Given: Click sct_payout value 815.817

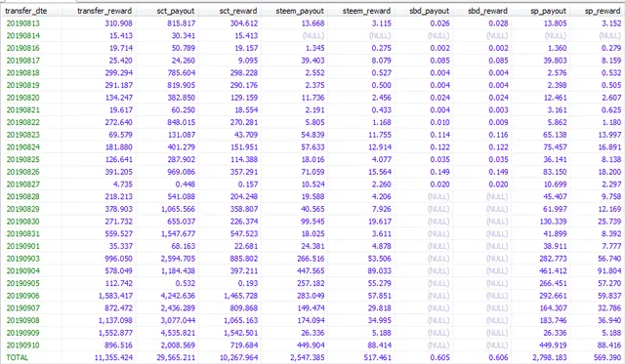Looking at the screenshot, I should 182,23.
